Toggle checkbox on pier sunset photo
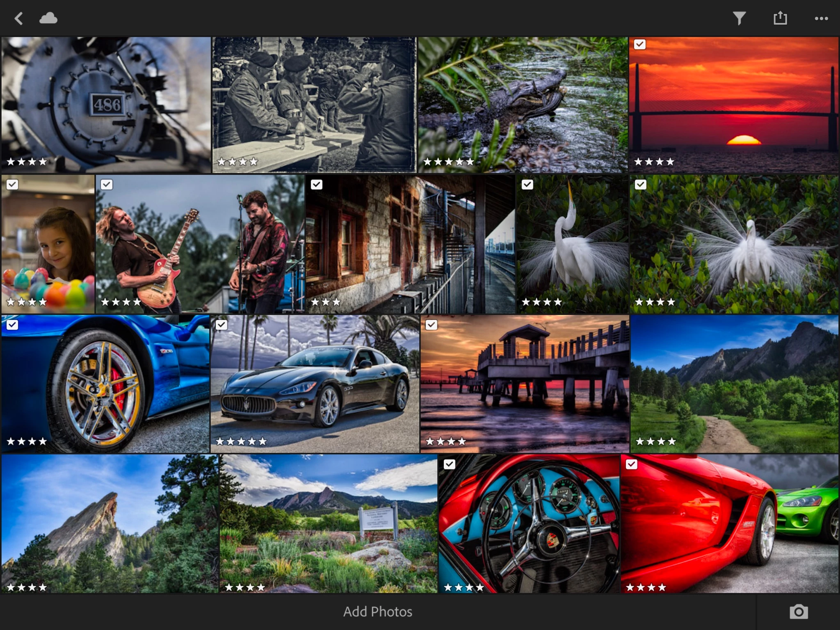 [x=431, y=325]
